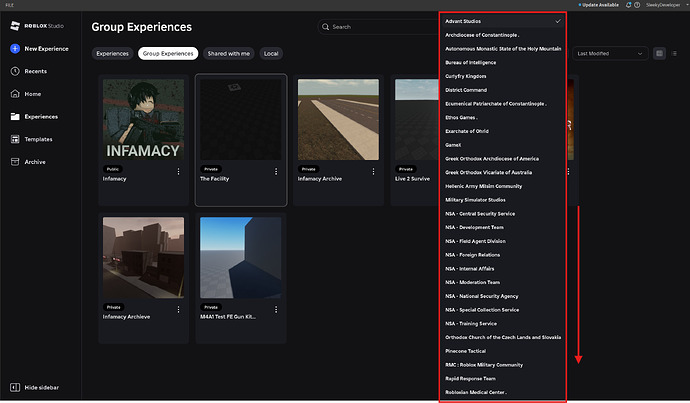
Task: Select Bureau of Intelligence group
Action: click(503, 62)
